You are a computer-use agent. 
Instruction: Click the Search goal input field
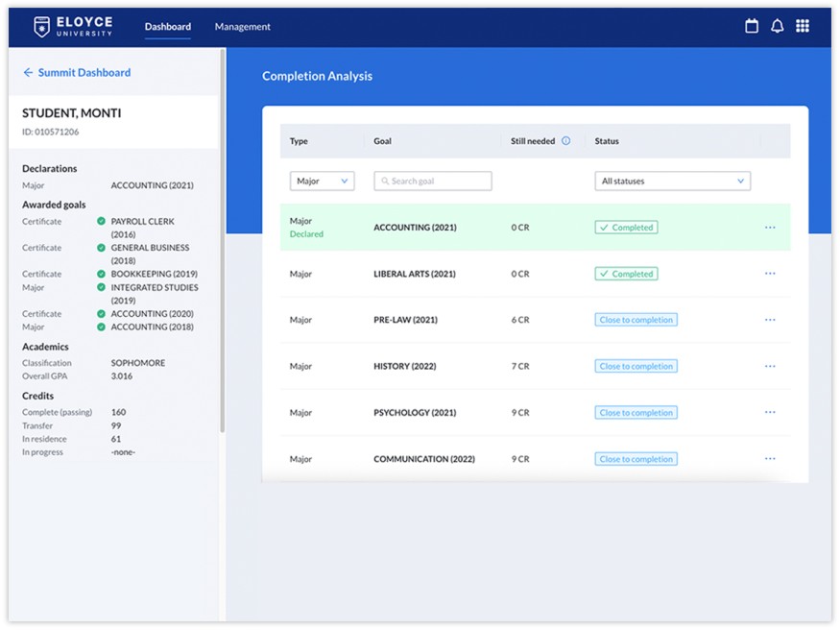pos(433,181)
